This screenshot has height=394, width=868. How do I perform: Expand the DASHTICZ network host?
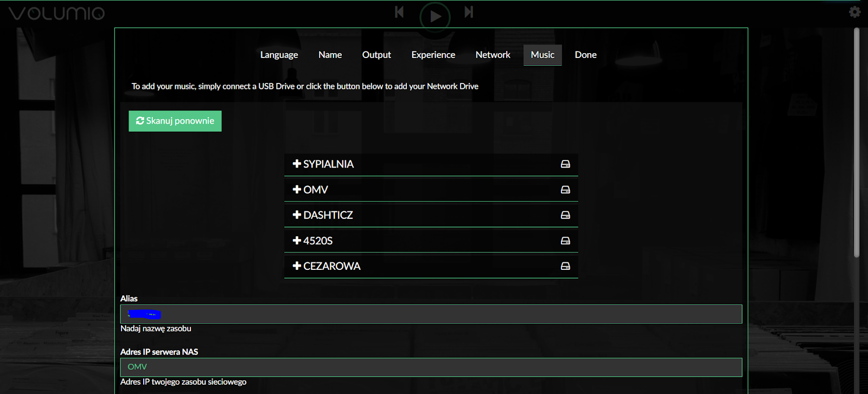pos(431,215)
